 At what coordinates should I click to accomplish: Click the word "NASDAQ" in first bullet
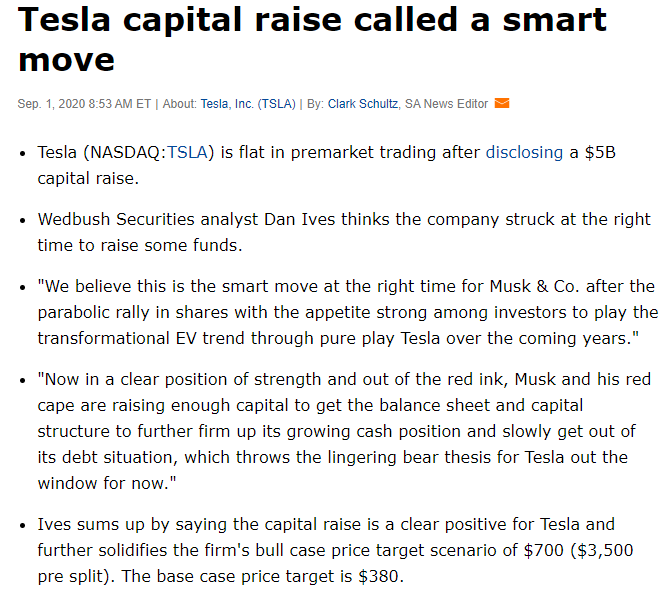tap(128, 153)
